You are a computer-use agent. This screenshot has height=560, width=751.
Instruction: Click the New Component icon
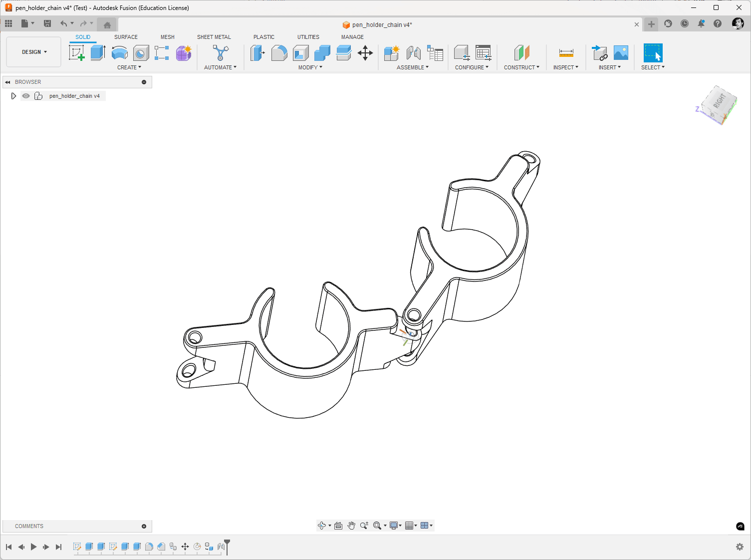(392, 53)
